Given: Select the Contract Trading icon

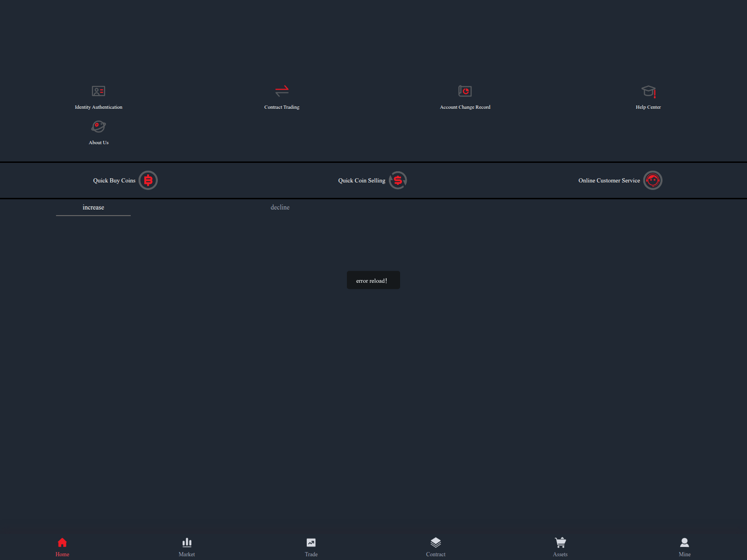Looking at the screenshot, I should pos(282,91).
